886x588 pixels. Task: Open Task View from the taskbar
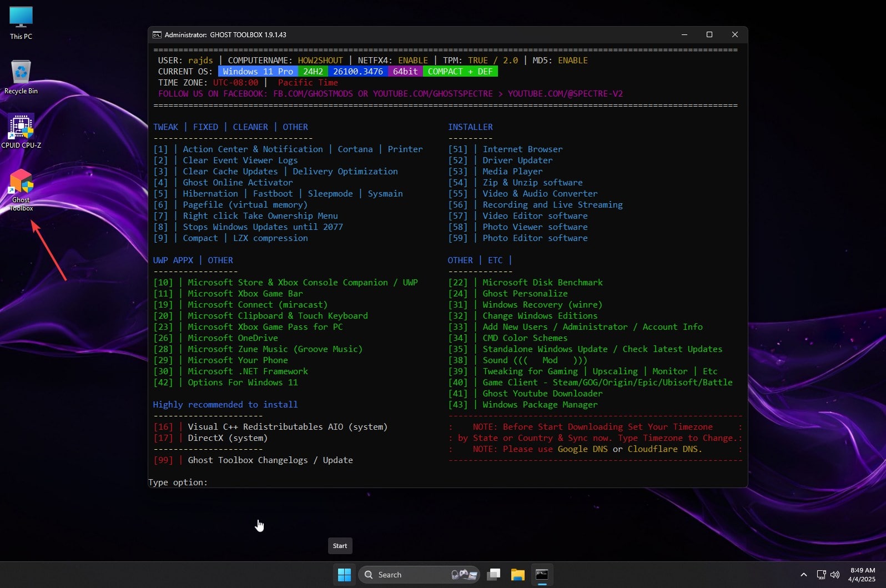point(494,575)
